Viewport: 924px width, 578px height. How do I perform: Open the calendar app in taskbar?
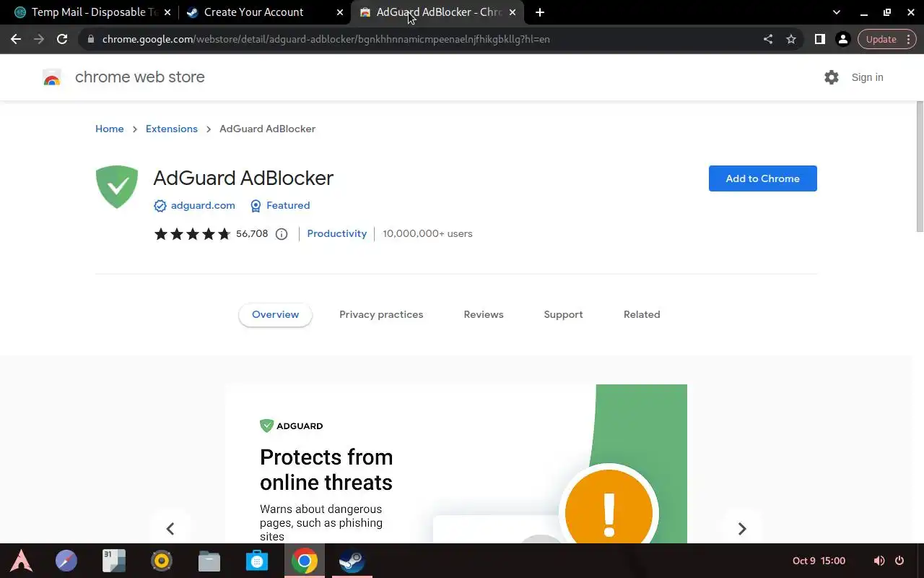coord(114,561)
